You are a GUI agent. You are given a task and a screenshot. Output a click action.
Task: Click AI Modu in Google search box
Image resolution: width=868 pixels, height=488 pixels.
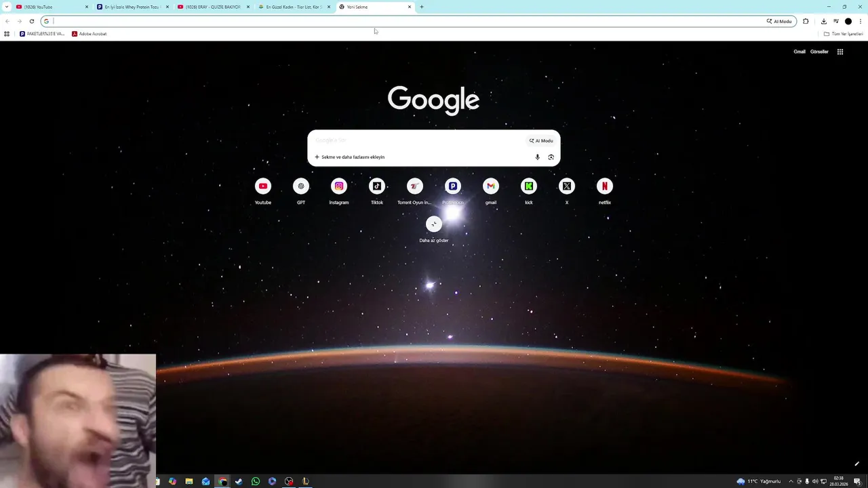point(541,141)
